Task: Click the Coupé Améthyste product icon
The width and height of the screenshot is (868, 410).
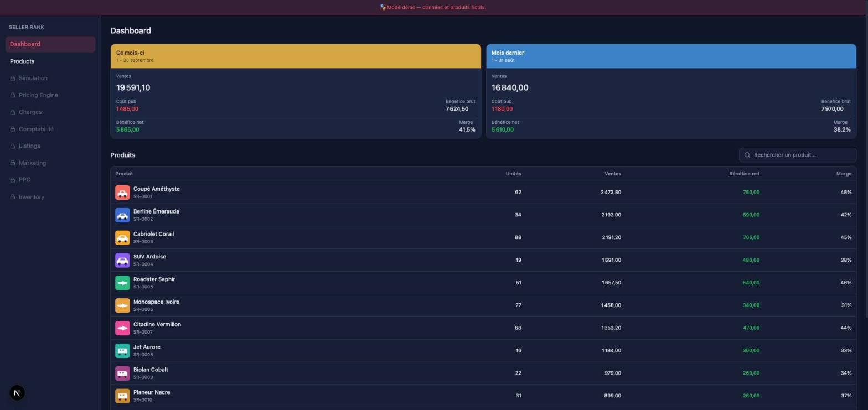Action: [122, 193]
